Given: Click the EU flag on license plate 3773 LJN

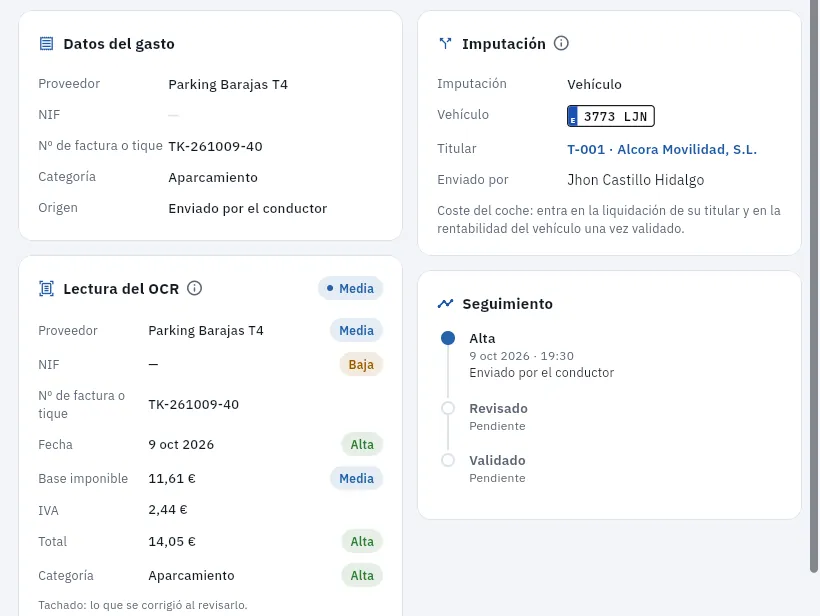Looking at the screenshot, I should (573, 116).
